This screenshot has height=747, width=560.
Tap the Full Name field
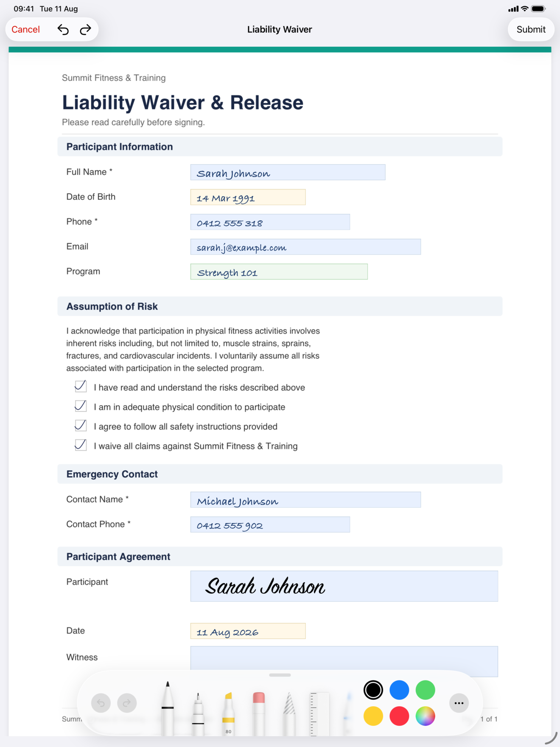(288, 172)
